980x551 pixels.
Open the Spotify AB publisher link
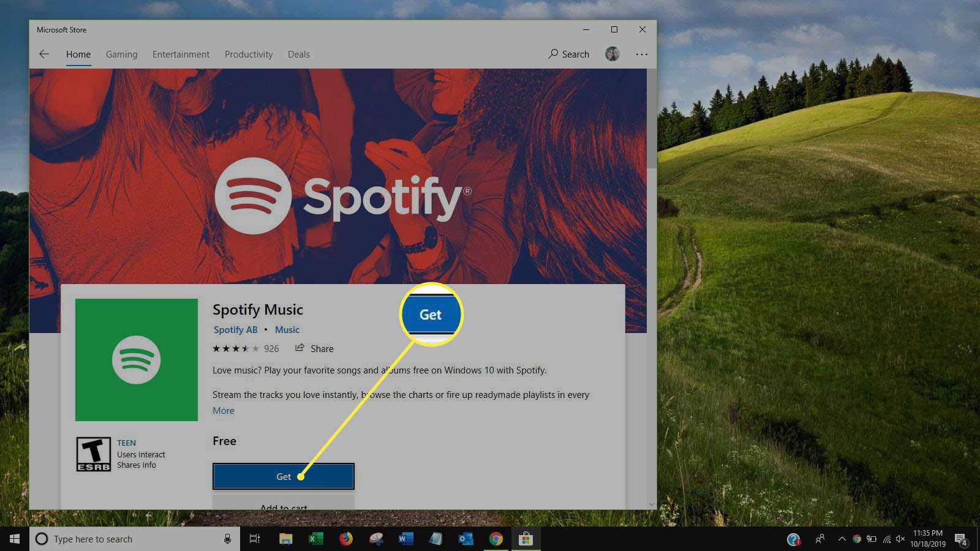236,329
